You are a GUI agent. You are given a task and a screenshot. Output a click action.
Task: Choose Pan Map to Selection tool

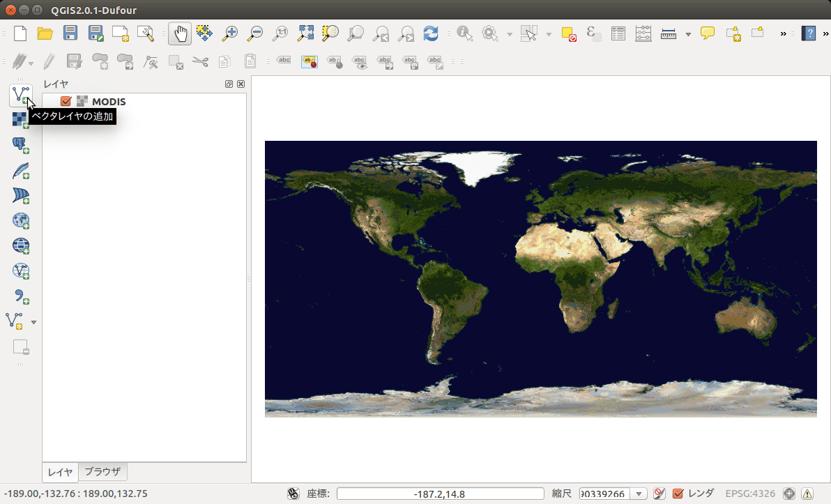[x=204, y=33]
